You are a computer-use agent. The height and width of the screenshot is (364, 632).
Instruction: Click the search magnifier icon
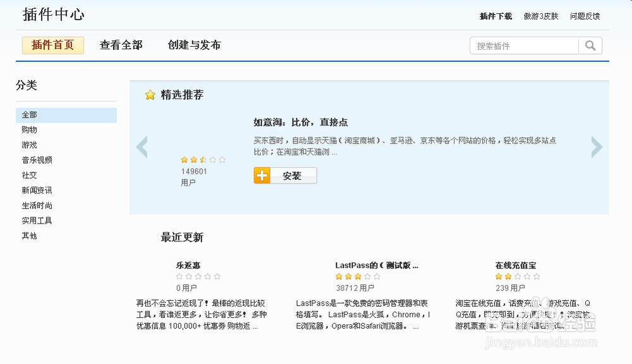(x=590, y=45)
